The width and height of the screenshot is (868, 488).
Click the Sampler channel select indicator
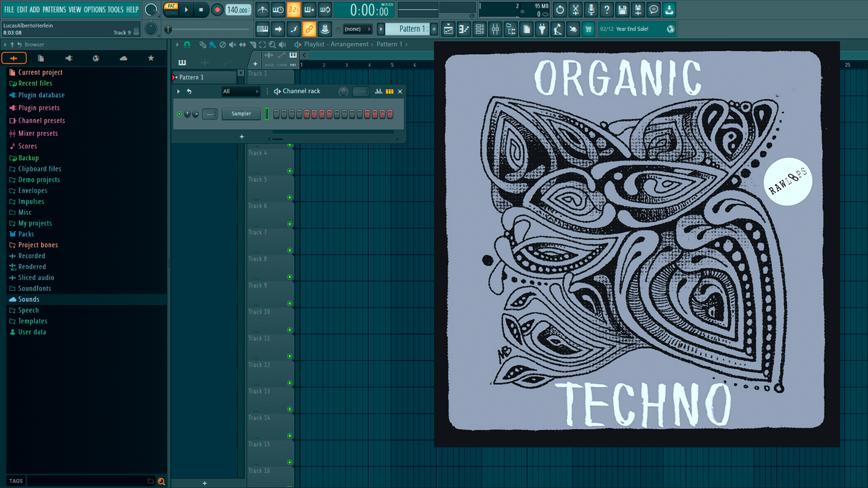pos(268,114)
